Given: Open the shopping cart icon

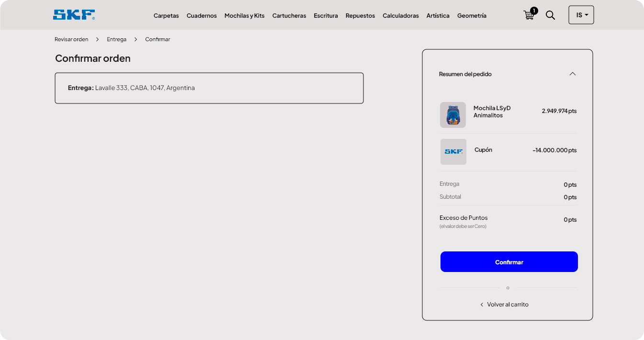Looking at the screenshot, I should coord(529,15).
